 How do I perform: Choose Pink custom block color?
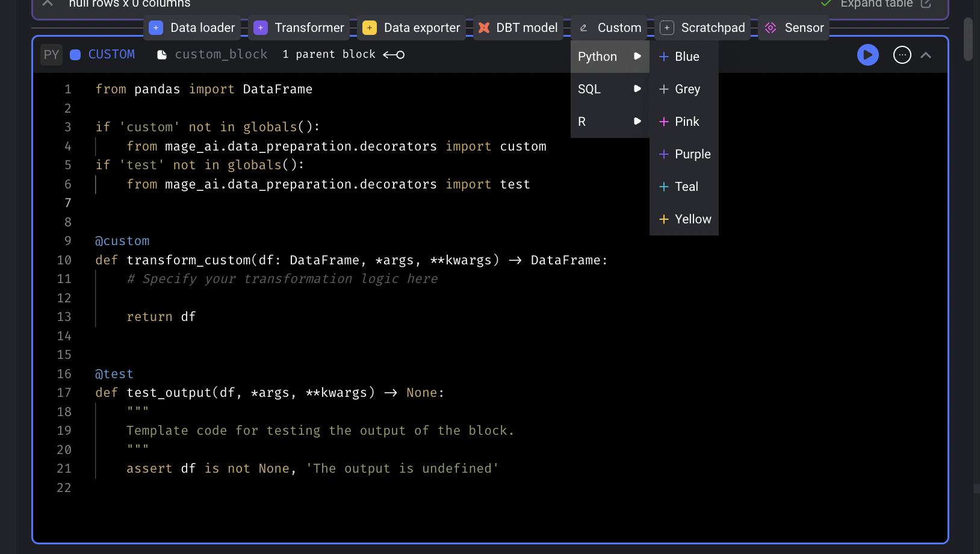[684, 122]
